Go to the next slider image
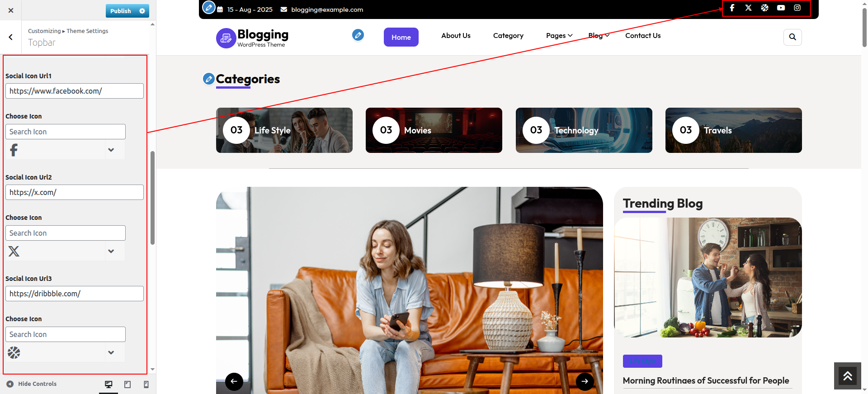This screenshot has height=394, width=868. tap(585, 381)
